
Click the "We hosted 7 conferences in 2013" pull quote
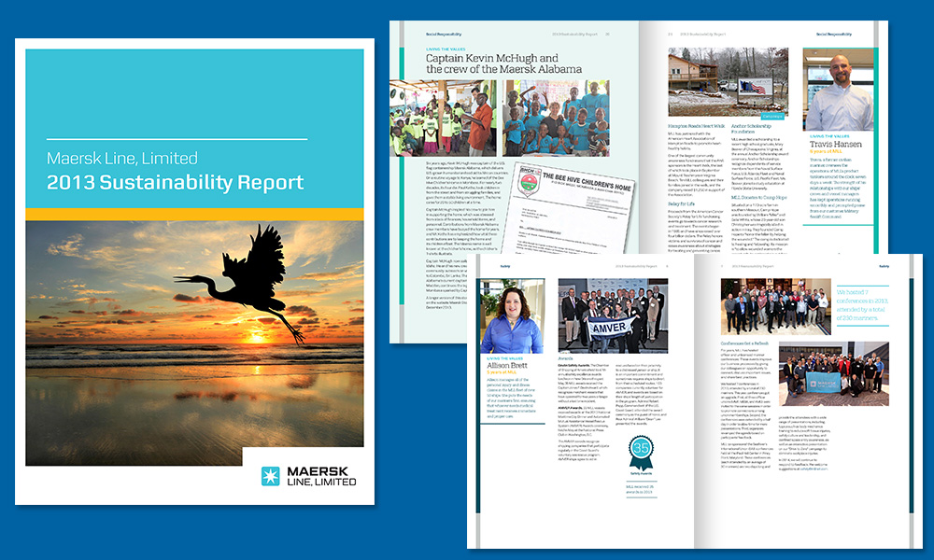[x=862, y=304]
